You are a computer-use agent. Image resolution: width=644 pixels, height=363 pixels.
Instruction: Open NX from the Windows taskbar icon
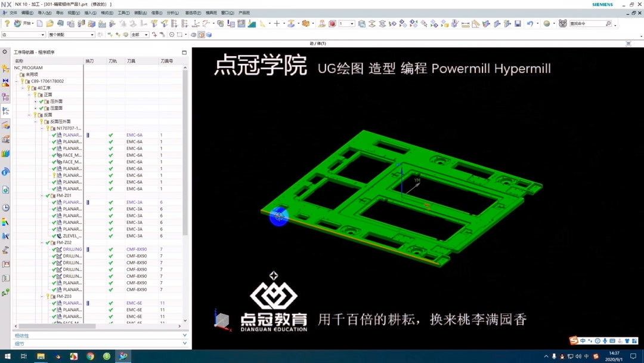coord(123,356)
